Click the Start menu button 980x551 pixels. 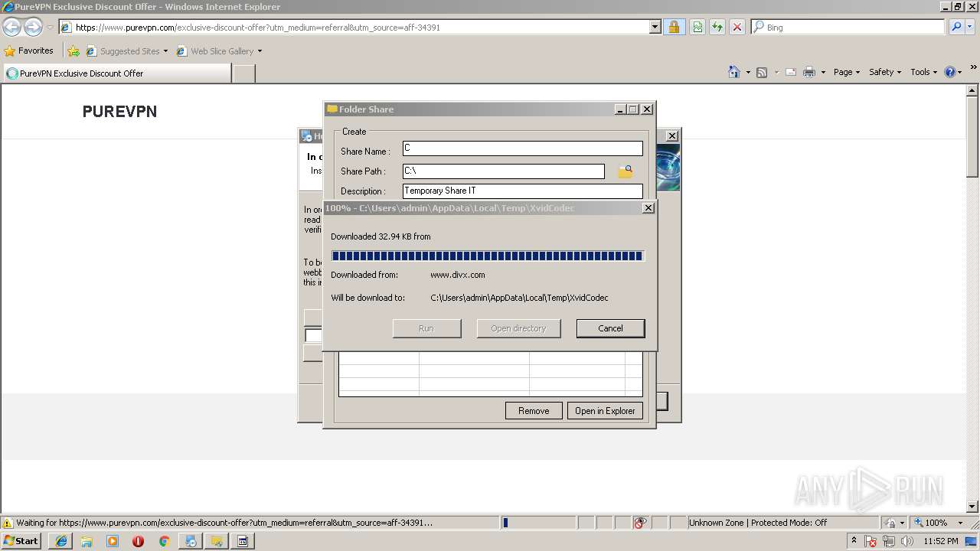(21, 541)
